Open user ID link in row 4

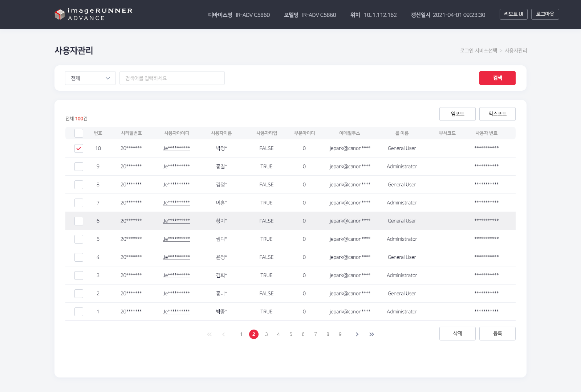click(x=176, y=257)
